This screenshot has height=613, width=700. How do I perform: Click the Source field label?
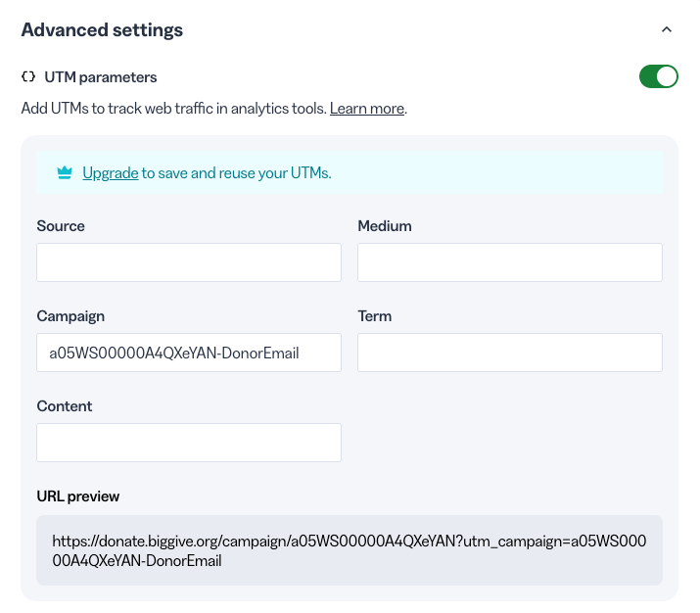click(x=61, y=226)
